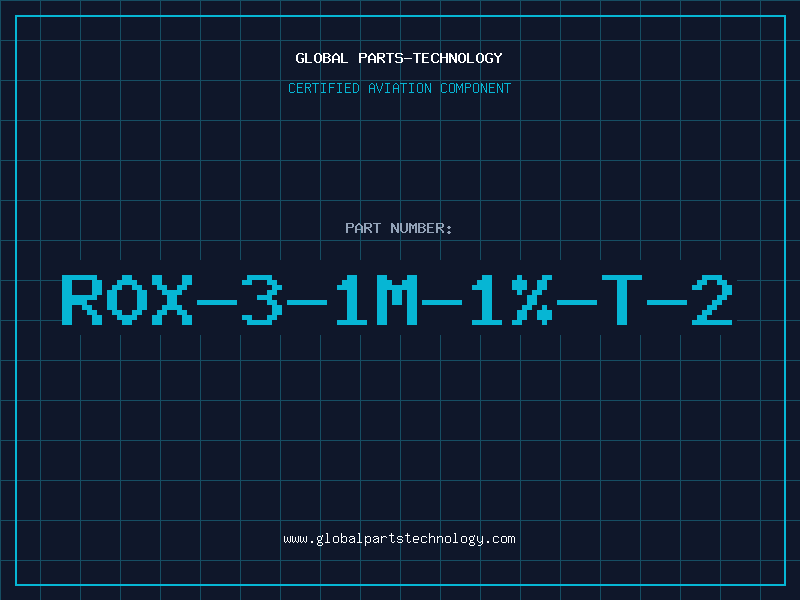The image size is (800, 600).
Task: Open the www.globalpartstechnology.com link
Action: point(399,539)
